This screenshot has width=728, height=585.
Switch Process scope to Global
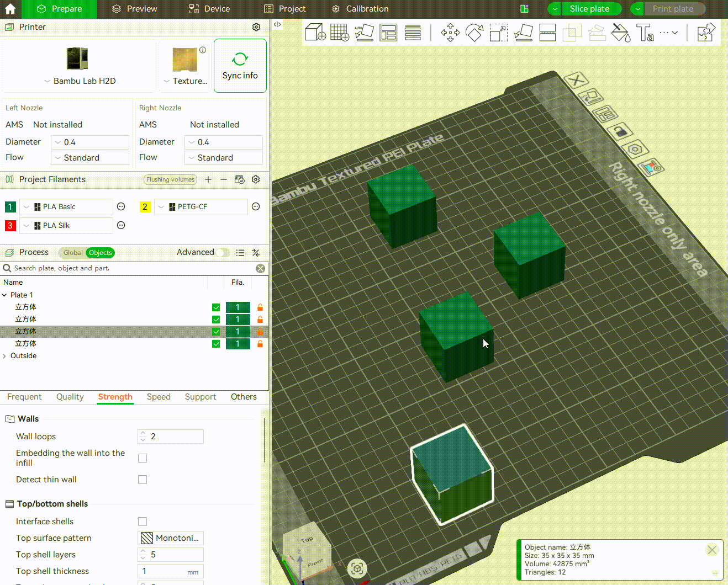(x=72, y=253)
